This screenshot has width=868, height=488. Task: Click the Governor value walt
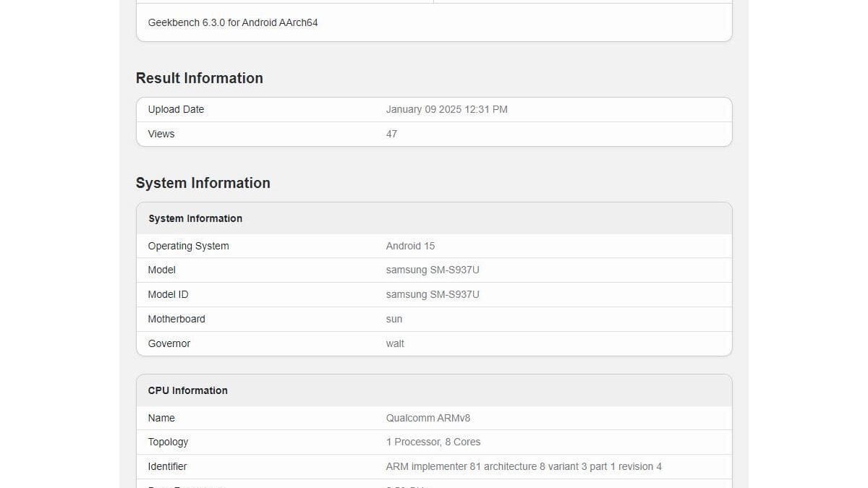click(395, 343)
